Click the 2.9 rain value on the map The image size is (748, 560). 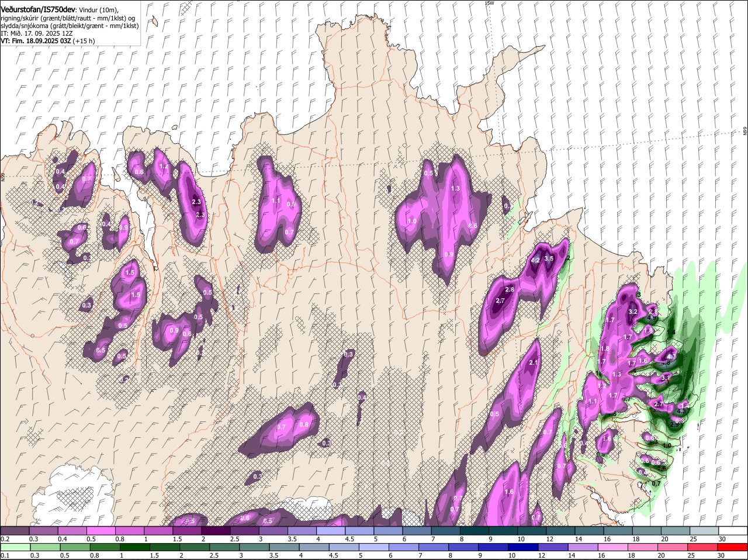click(674, 424)
